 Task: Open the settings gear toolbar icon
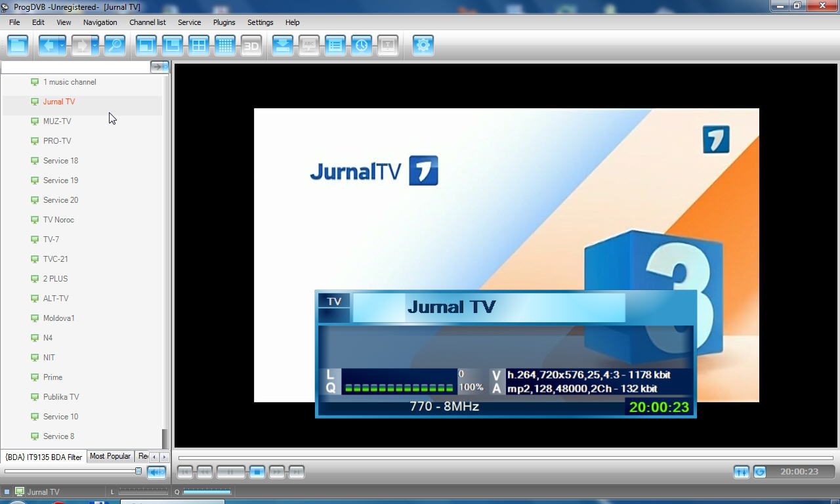[x=423, y=45]
